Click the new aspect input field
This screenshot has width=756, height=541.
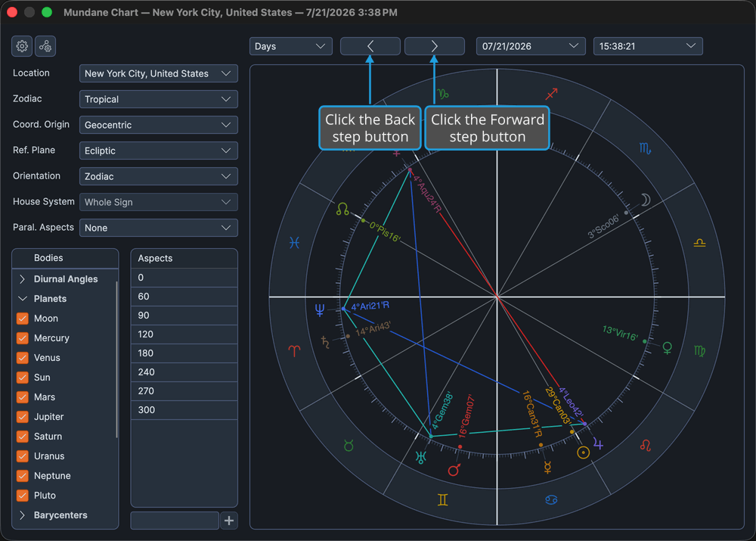[x=175, y=521]
